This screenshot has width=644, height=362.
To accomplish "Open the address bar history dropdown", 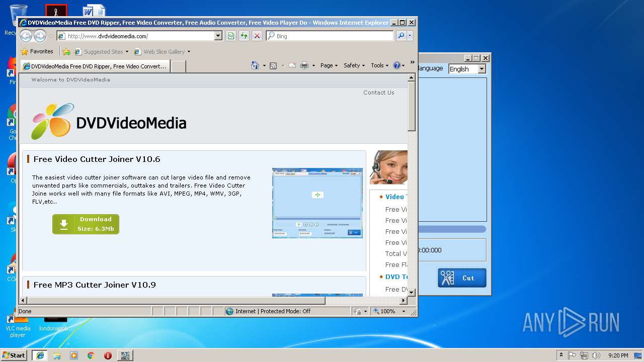I will point(218,36).
